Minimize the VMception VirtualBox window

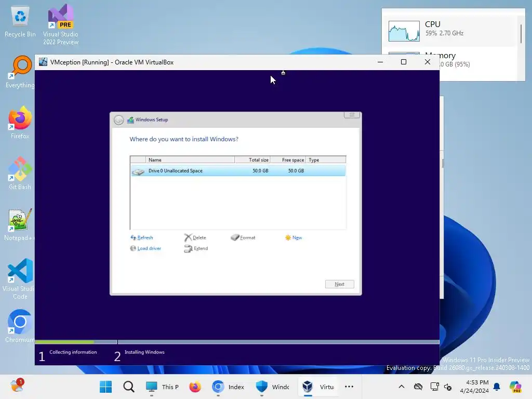pos(380,62)
